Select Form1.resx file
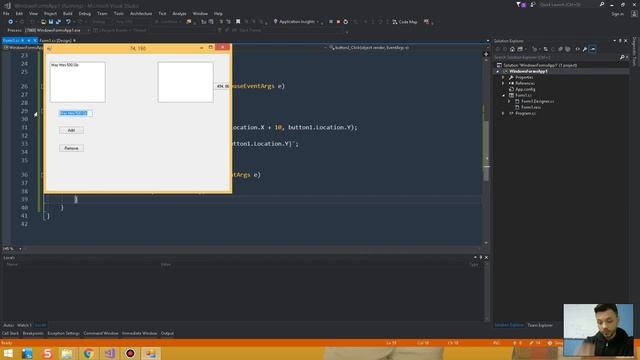 coord(531,107)
